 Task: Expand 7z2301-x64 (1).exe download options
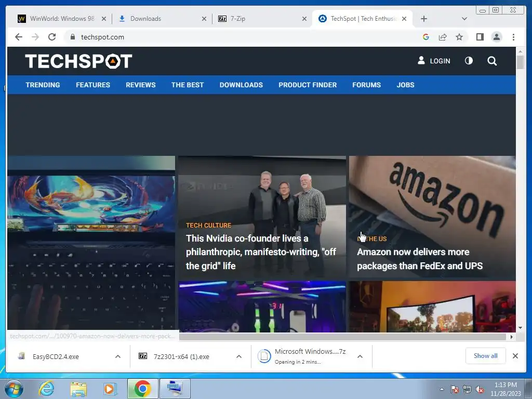click(x=239, y=356)
